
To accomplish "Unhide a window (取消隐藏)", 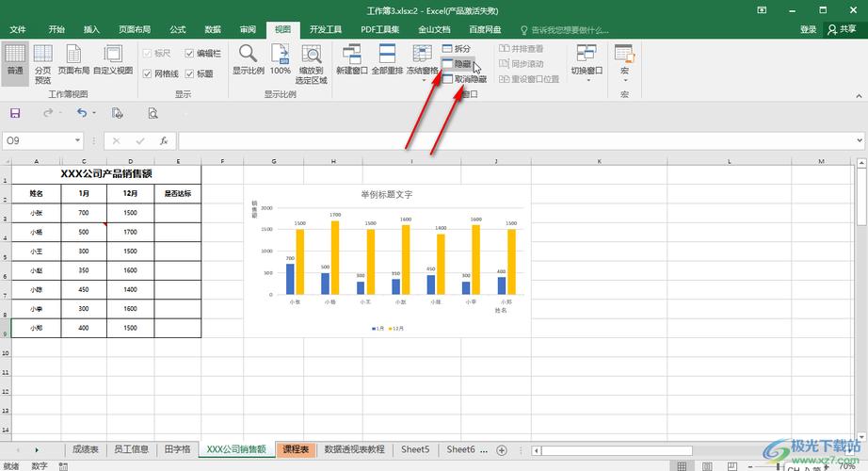I will (x=464, y=79).
